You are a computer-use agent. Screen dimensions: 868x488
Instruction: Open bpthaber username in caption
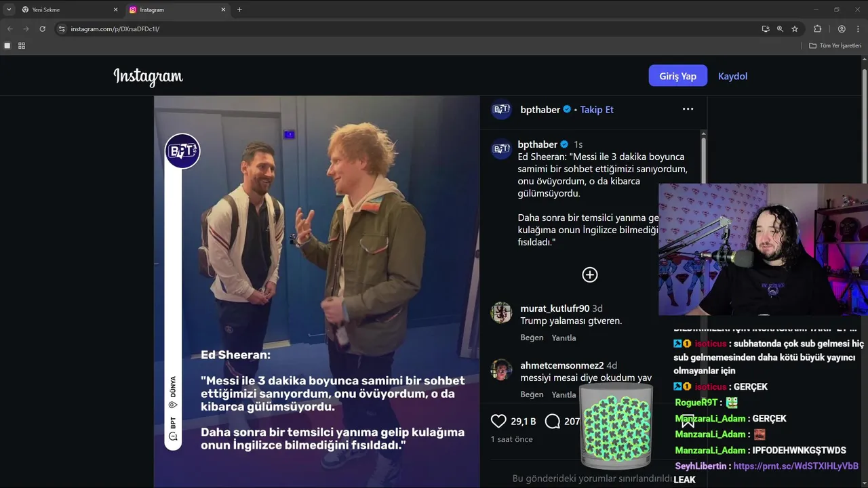(538, 144)
